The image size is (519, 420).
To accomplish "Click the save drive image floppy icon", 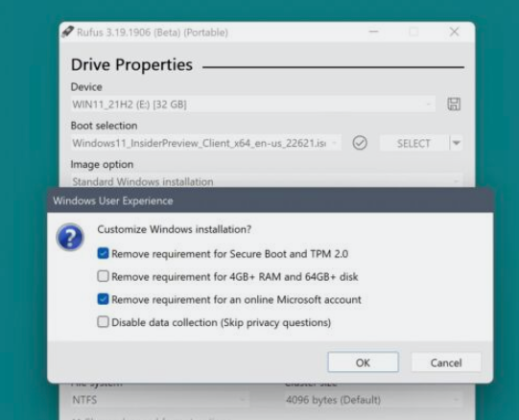I will click(454, 104).
